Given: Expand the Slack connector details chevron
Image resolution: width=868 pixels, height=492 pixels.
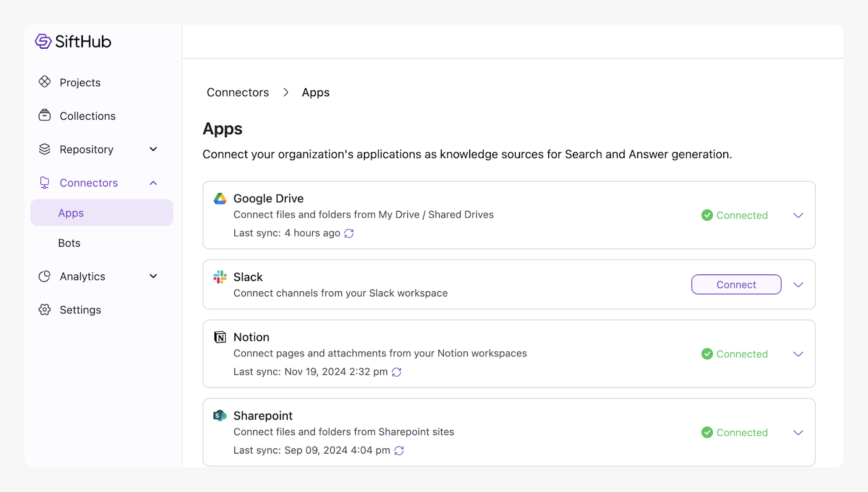Looking at the screenshot, I should click(798, 284).
